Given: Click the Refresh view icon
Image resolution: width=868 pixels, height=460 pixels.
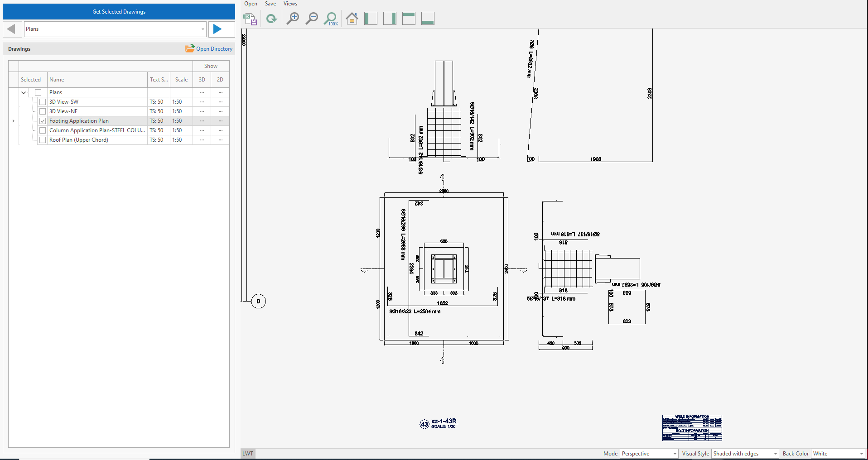Looking at the screenshot, I should coord(272,19).
